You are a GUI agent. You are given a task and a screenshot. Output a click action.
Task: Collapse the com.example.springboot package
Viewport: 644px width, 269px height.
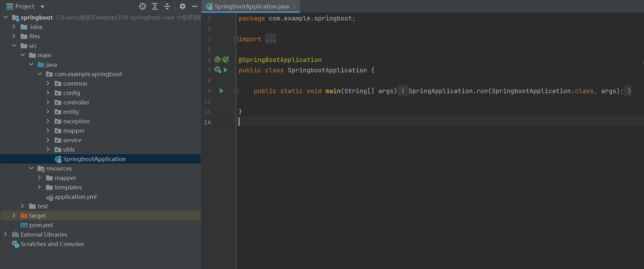(x=40, y=74)
